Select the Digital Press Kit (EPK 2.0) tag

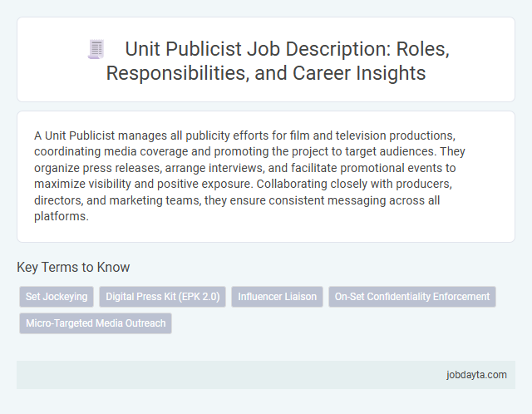click(x=163, y=297)
